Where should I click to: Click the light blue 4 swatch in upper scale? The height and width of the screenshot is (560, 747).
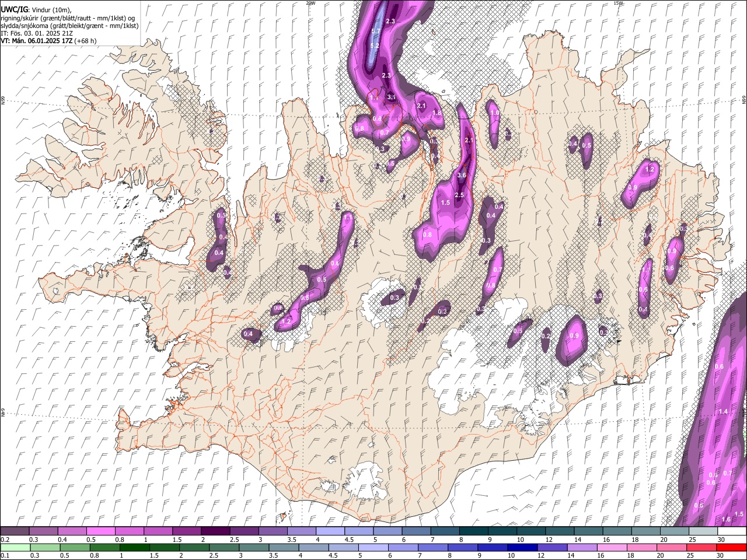[x=329, y=531]
